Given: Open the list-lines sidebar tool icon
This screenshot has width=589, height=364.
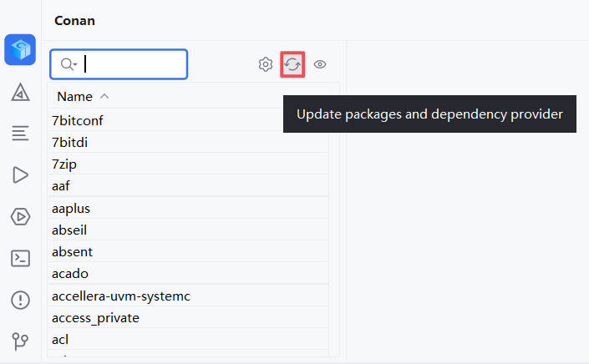Looking at the screenshot, I should (20, 133).
